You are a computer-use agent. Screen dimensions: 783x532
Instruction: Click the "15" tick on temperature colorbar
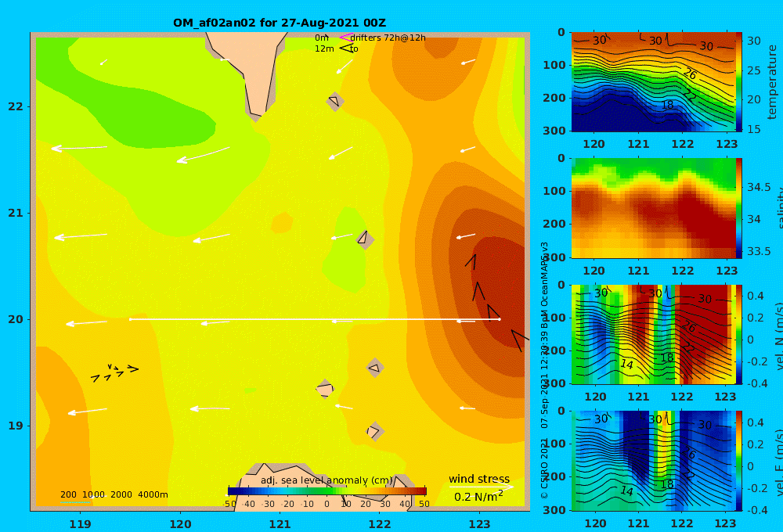click(x=753, y=129)
